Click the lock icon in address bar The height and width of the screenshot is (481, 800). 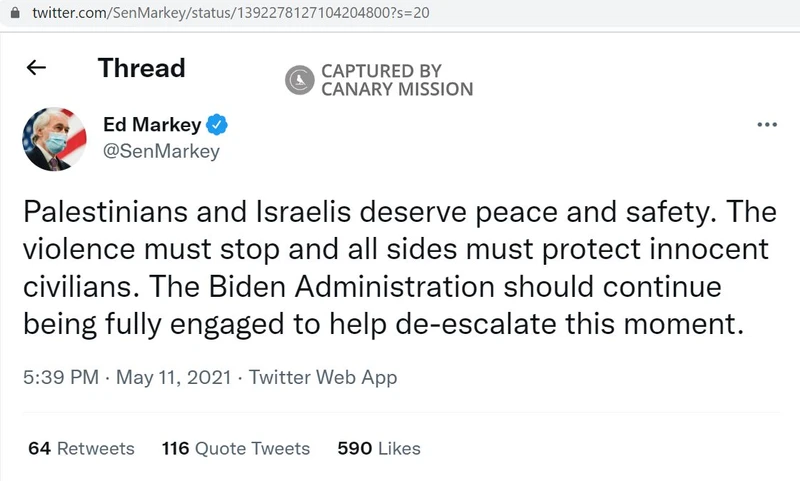click(14, 14)
